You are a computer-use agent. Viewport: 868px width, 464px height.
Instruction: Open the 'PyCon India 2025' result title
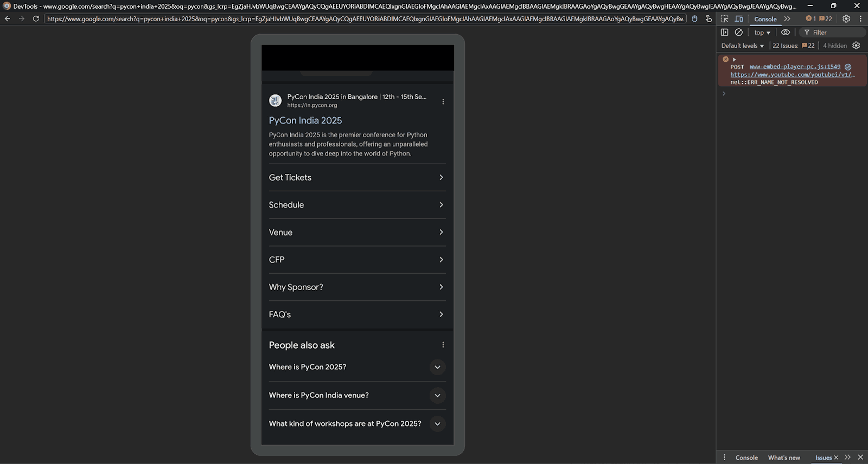[x=305, y=120]
